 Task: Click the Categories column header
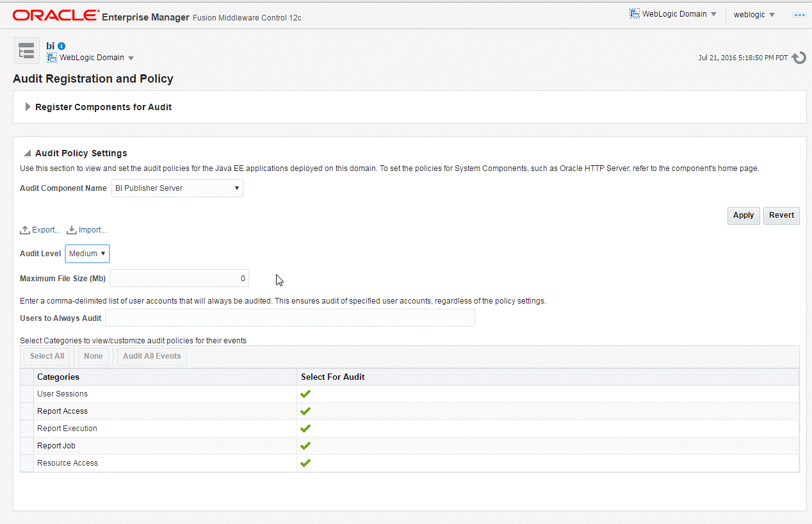click(165, 377)
